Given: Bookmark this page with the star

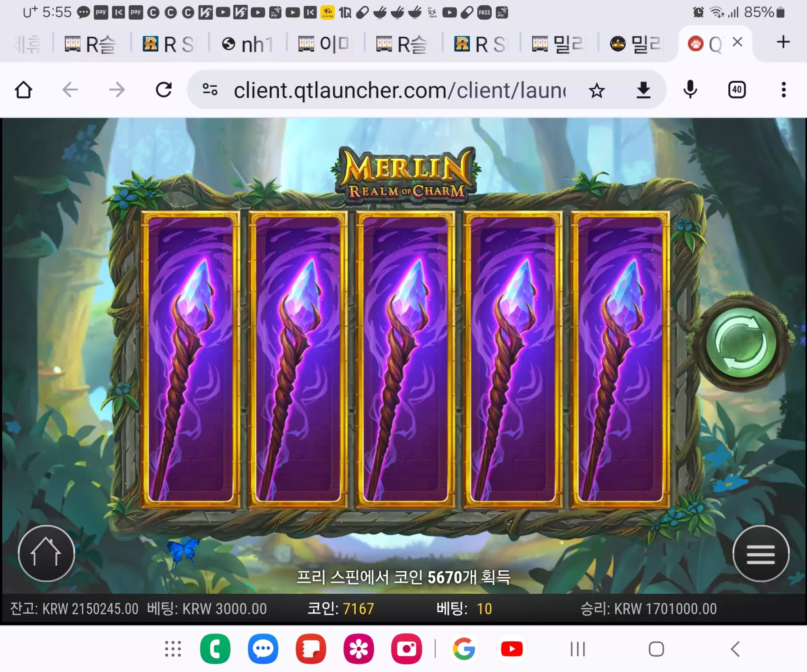Looking at the screenshot, I should (x=597, y=90).
